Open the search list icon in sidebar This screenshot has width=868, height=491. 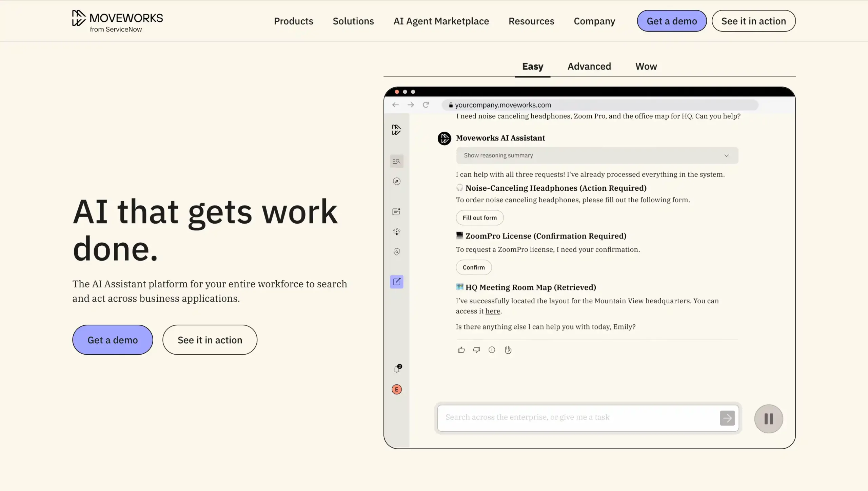(396, 161)
